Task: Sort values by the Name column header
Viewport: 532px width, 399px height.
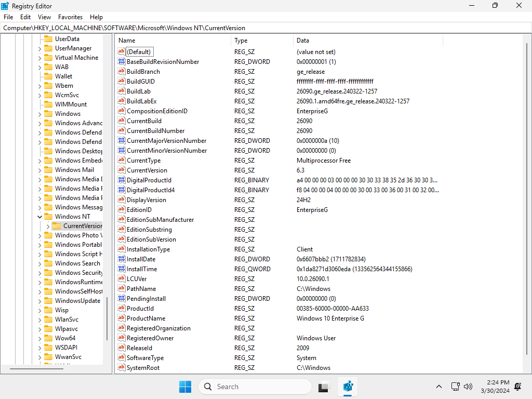Action: (x=173, y=41)
